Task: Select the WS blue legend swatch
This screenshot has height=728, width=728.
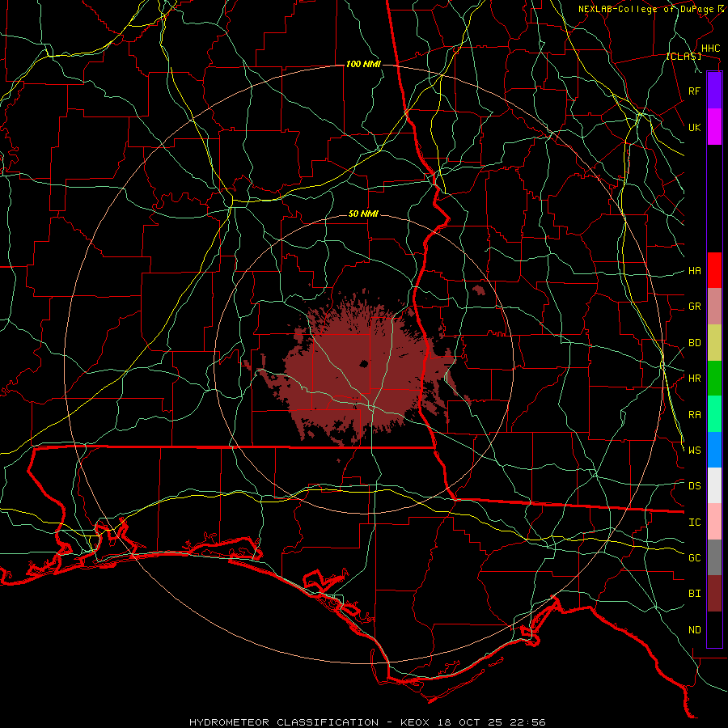Action: [714, 450]
